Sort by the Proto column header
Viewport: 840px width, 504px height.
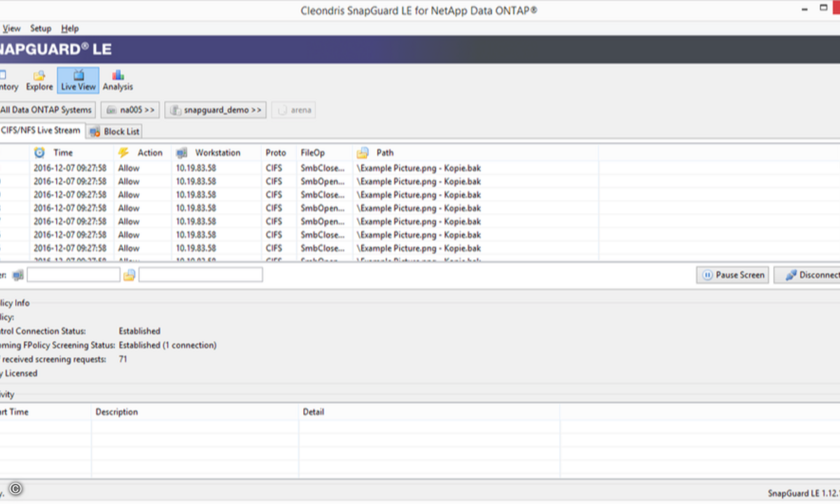tap(279, 153)
